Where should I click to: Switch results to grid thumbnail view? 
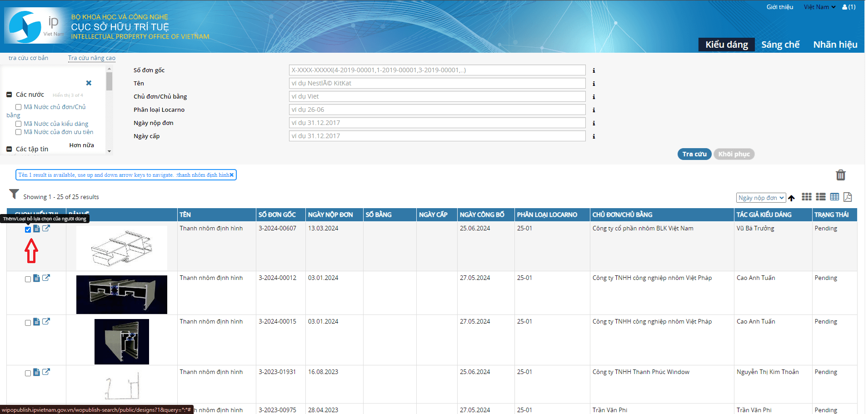pos(806,197)
